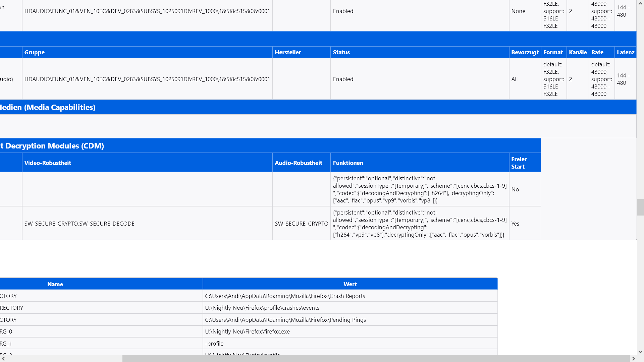644x362 pixels.
Task: Click the Hersteller column header
Action: click(288, 52)
